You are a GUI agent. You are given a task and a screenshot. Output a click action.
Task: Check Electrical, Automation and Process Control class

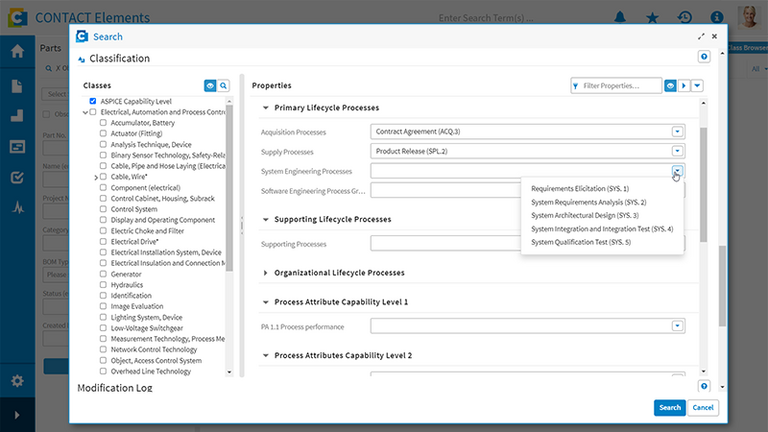(x=93, y=112)
